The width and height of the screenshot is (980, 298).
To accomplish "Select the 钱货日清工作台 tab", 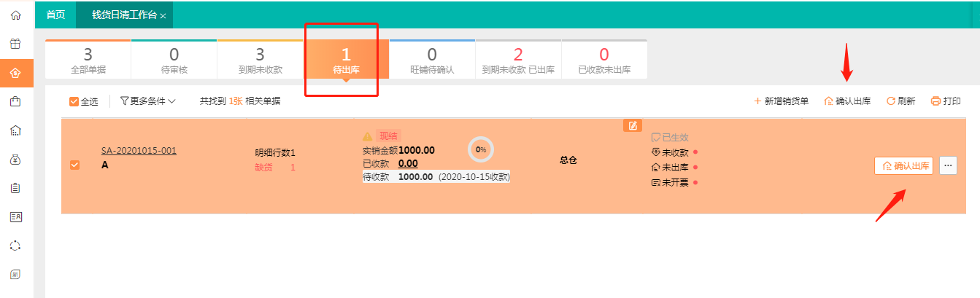I will click(124, 15).
